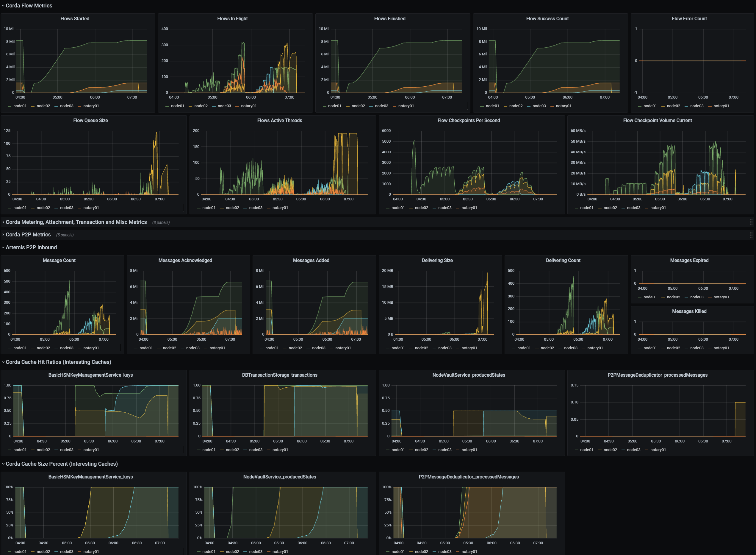Toggle node01 in DBTransactionStorage_transactions legend
Screen dimensions: 756x555
209,450
